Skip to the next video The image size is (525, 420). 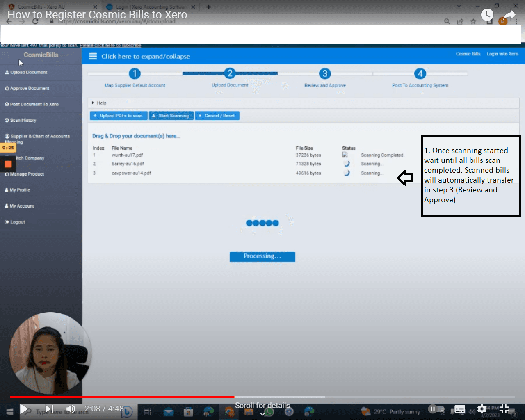[x=49, y=409]
